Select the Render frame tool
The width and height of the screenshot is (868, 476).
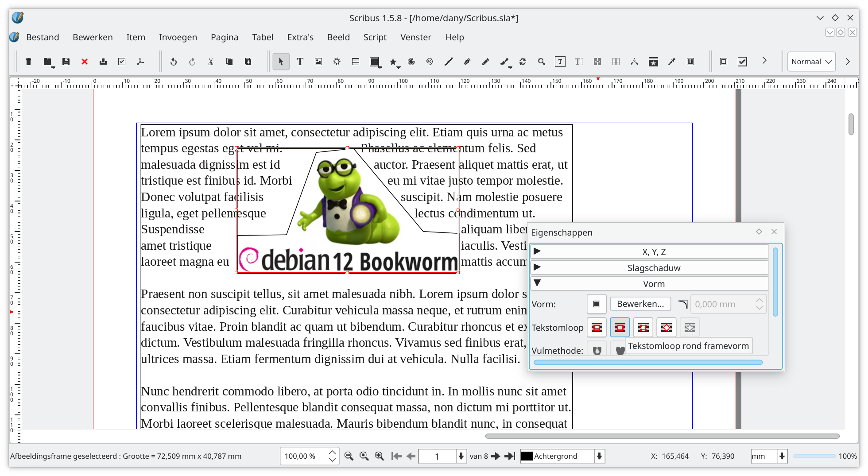[337, 62]
